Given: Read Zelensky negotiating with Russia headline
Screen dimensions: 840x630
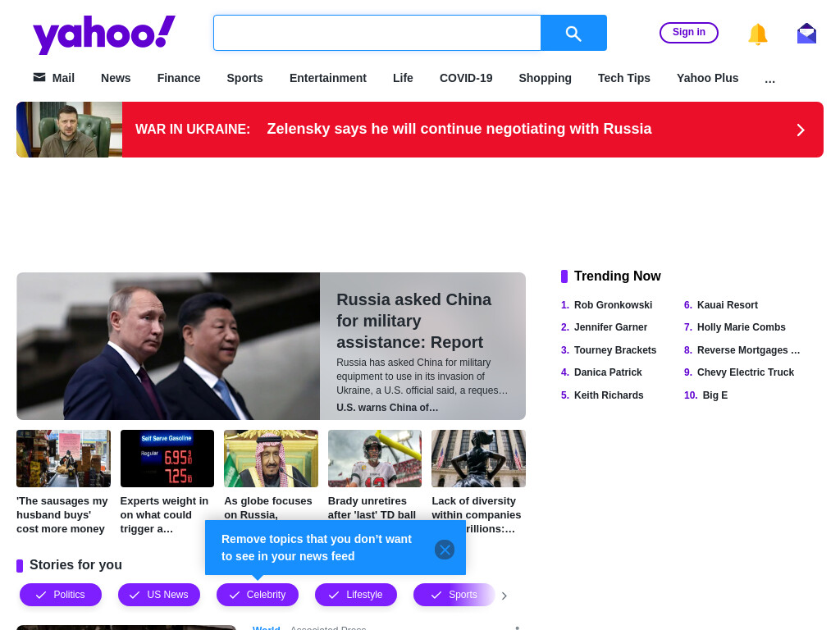Looking at the screenshot, I should point(459,129).
